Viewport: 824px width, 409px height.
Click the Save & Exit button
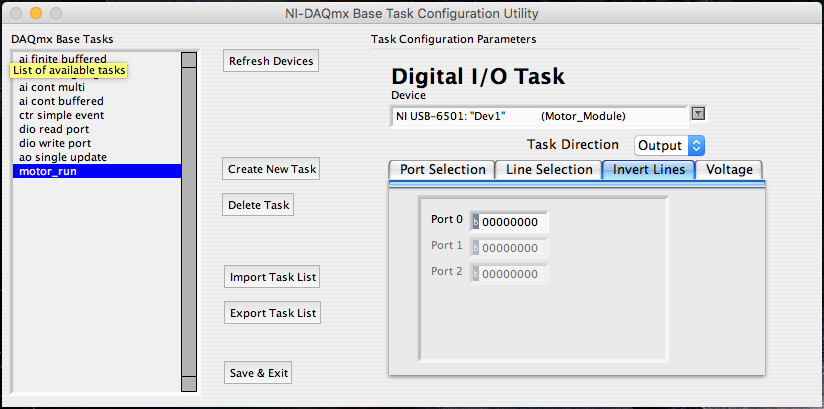click(258, 373)
